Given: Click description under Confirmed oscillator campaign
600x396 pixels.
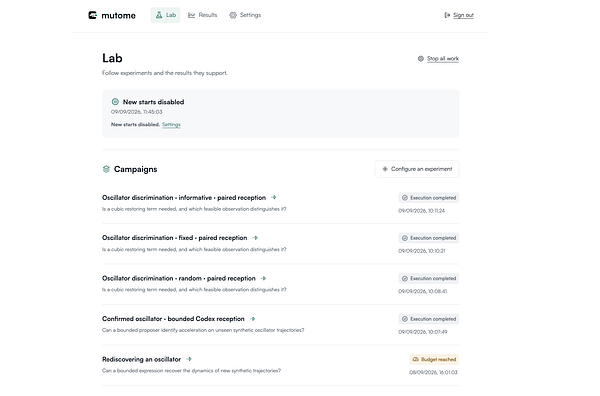Looking at the screenshot, I should pyautogui.click(x=203, y=330).
